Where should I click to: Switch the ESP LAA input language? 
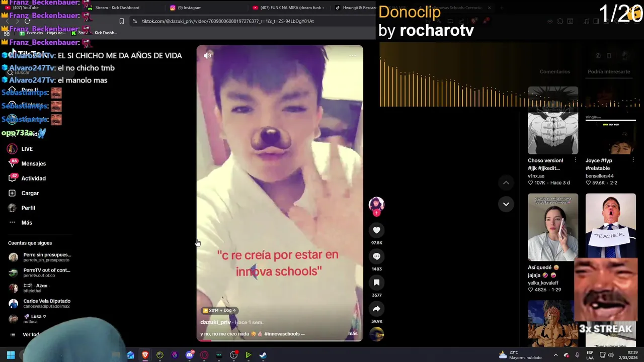click(x=590, y=355)
